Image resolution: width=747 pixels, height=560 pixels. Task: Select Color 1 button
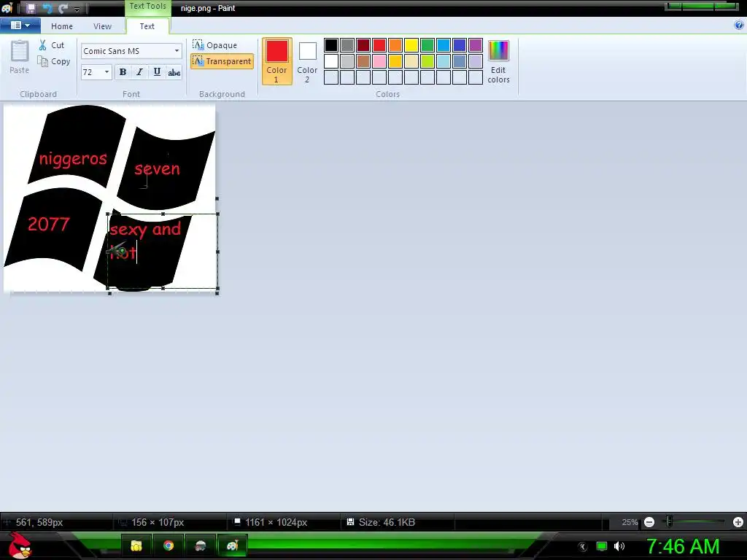(276, 61)
